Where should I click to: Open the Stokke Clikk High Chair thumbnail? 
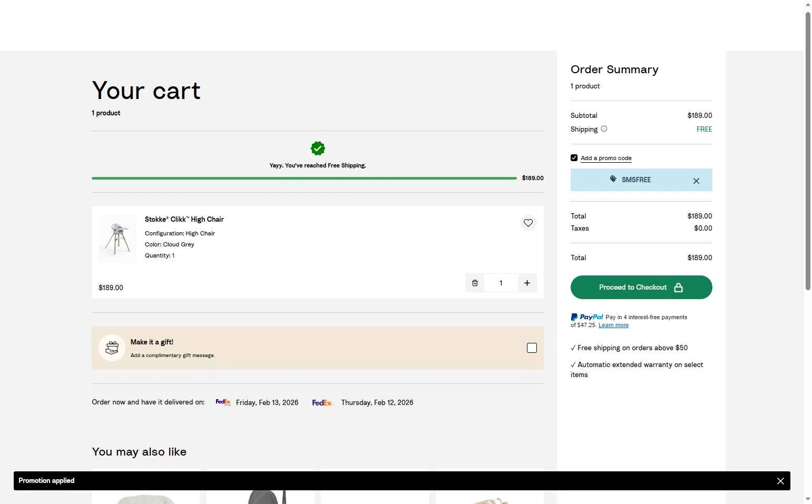coord(117,239)
